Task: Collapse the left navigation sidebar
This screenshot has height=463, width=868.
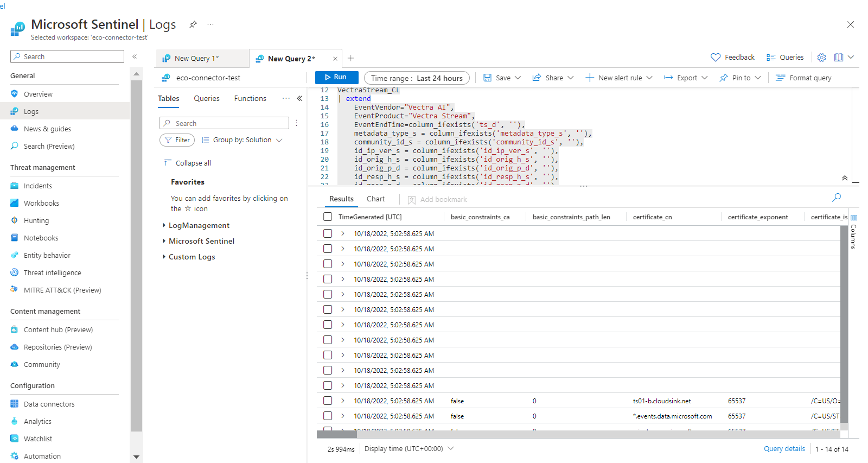Action: (x=135, y=56)
